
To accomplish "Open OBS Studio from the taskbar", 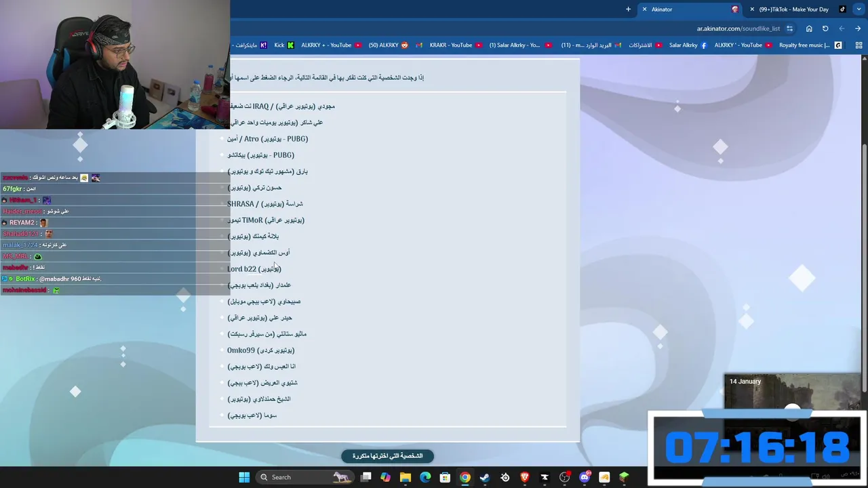I will point(564,477).
